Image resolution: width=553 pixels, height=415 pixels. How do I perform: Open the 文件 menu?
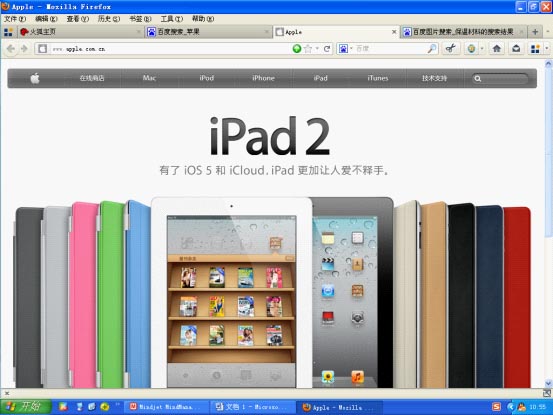coord(15,19)
